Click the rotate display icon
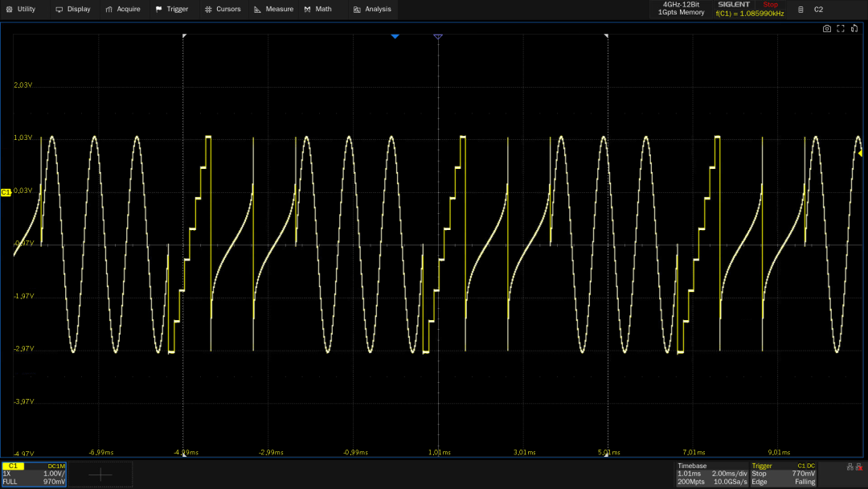The height and width of the screenshot is (489, 868). (854, 29)
